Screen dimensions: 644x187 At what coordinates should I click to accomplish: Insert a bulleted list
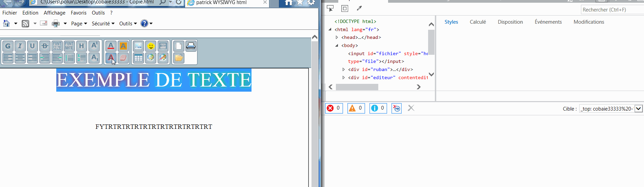[69, 58]
